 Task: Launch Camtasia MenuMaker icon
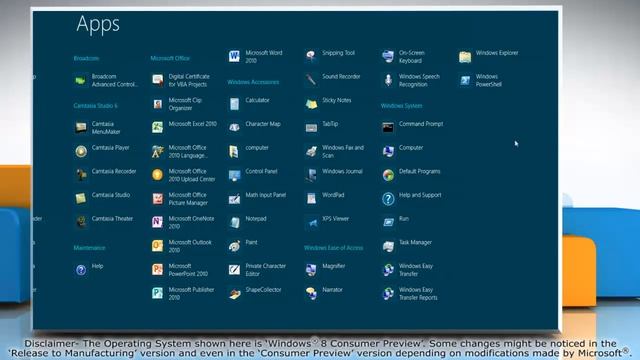point(81,128)
